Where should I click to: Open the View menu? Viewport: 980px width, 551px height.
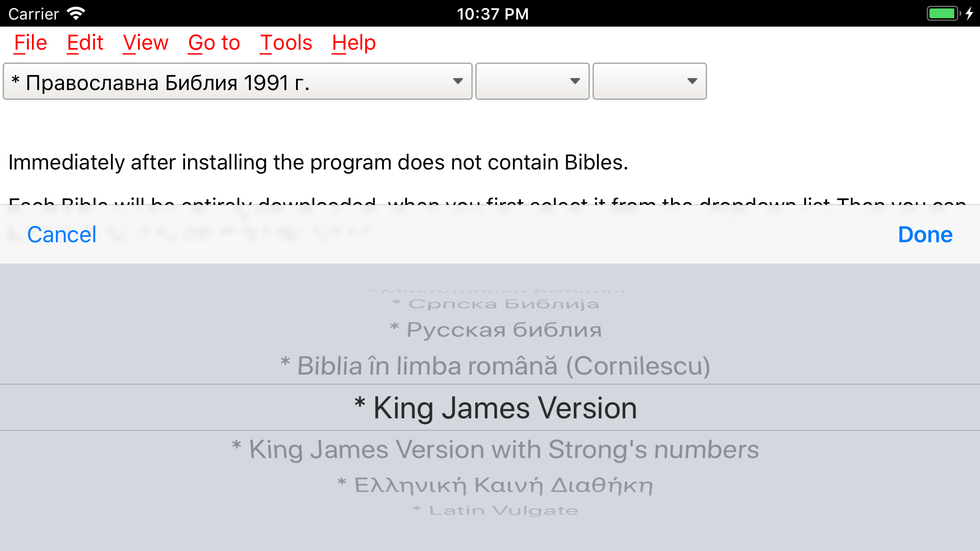[146, 43]
